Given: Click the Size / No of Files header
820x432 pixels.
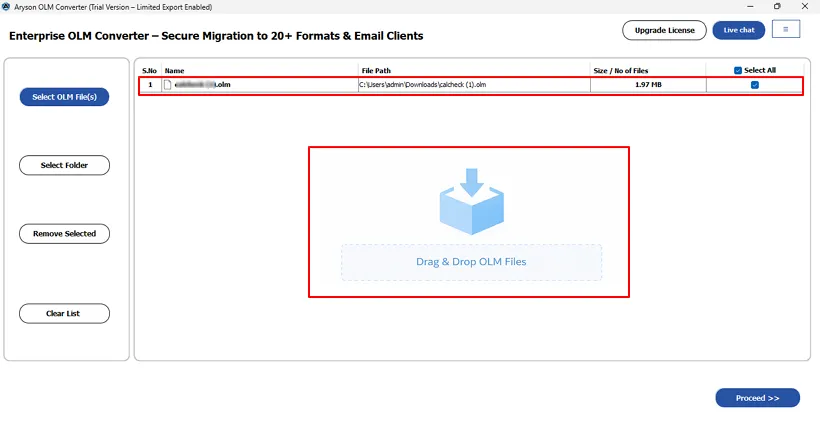Looking at the screenshot, I should click(621, 71).
